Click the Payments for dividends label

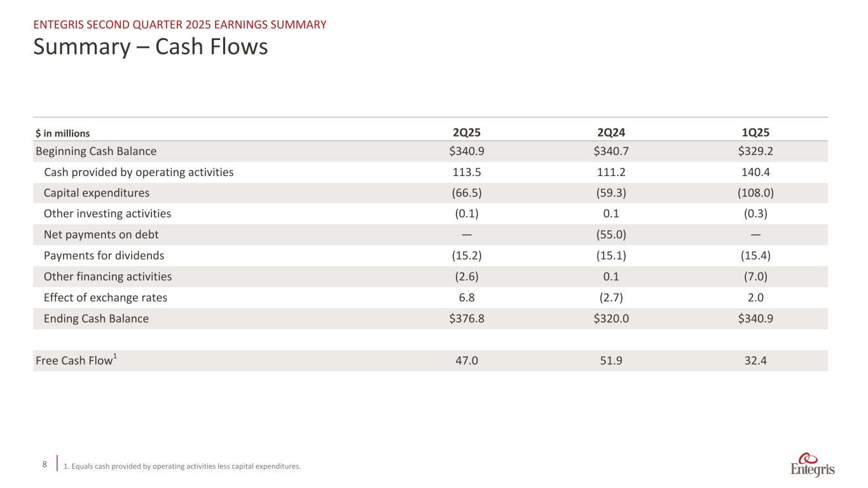[104, 256]
